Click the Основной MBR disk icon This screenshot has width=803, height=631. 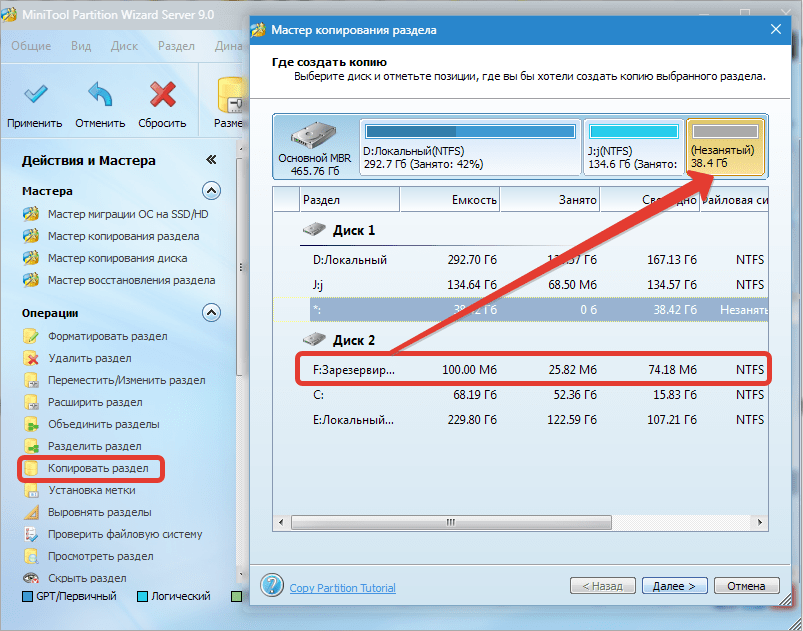pos(314,135)
